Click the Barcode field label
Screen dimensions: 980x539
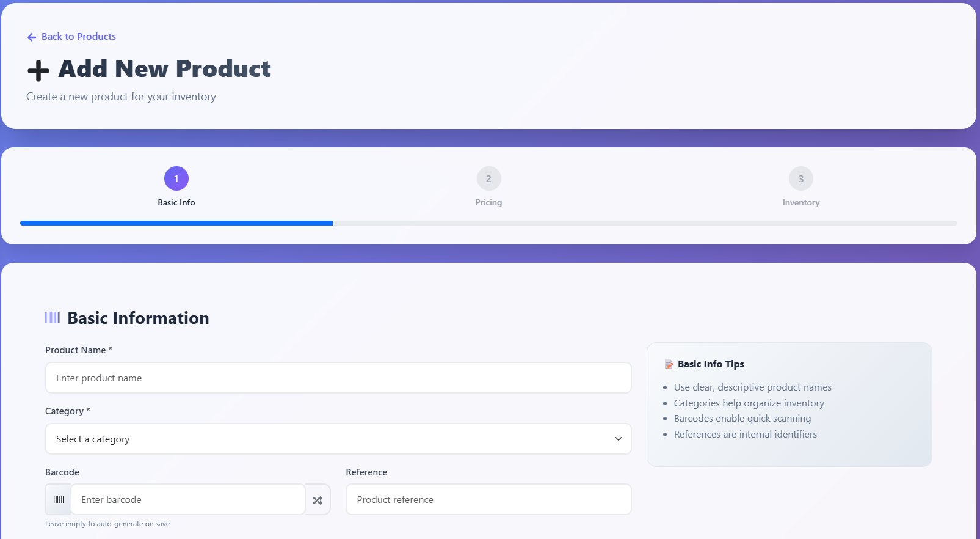pos(62,472)
